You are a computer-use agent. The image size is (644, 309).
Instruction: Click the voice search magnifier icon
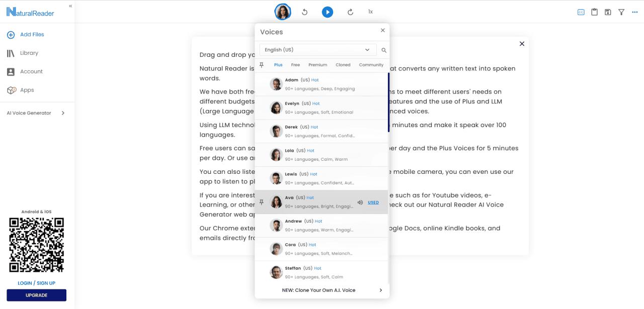384,50
